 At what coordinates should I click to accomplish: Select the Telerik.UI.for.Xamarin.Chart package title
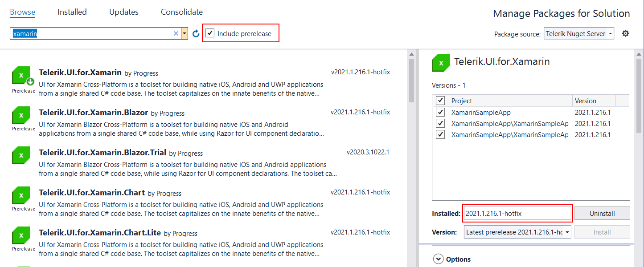coord(92,193)
